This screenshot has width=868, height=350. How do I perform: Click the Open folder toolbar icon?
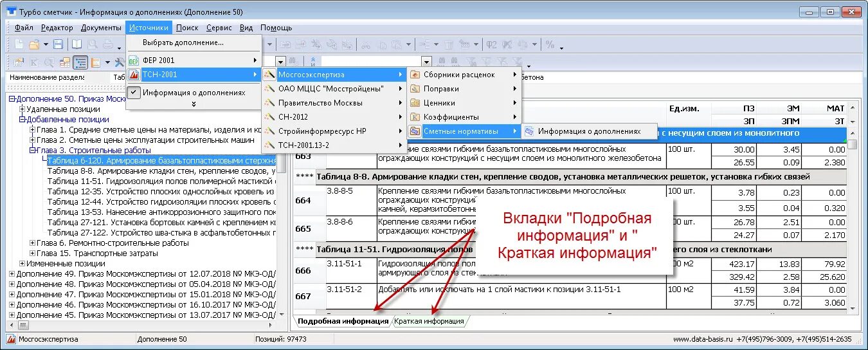point(33,44)
